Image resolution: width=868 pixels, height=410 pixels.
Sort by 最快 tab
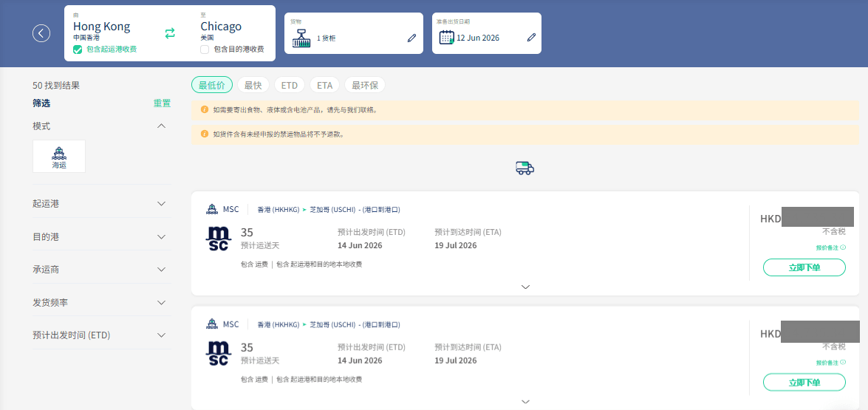coord(253,85)
